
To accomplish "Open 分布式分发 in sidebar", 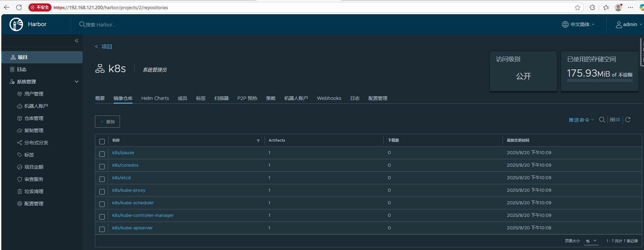I will [36, 143].
